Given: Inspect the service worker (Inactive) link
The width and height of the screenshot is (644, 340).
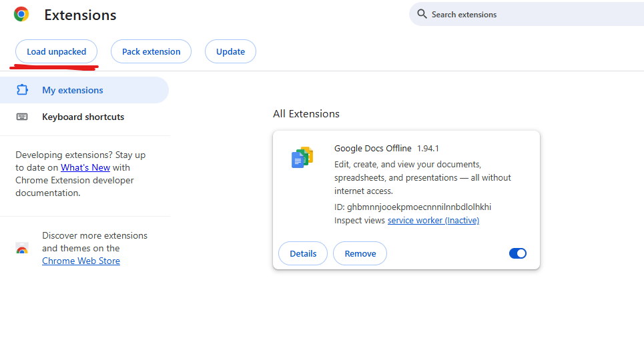Looking at the screenshot, I should click(x=433, y=220).
